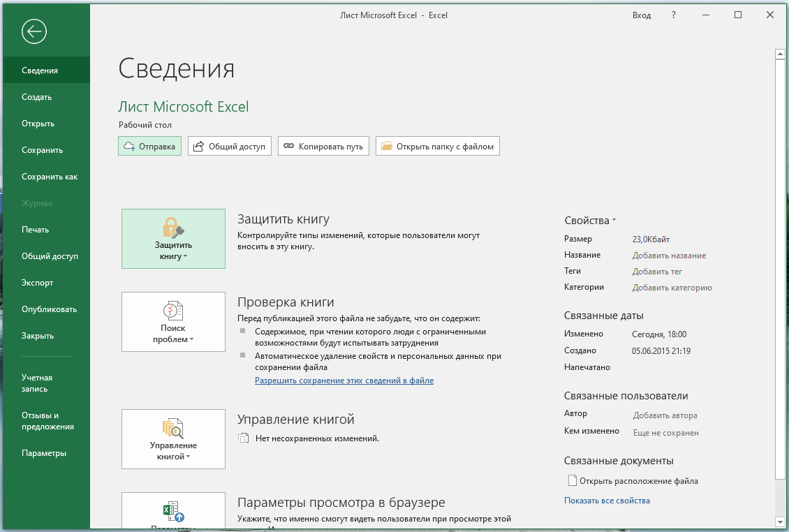Click the Рабочий стол location text
Screen dimensions: 789x532
(145, 125)
